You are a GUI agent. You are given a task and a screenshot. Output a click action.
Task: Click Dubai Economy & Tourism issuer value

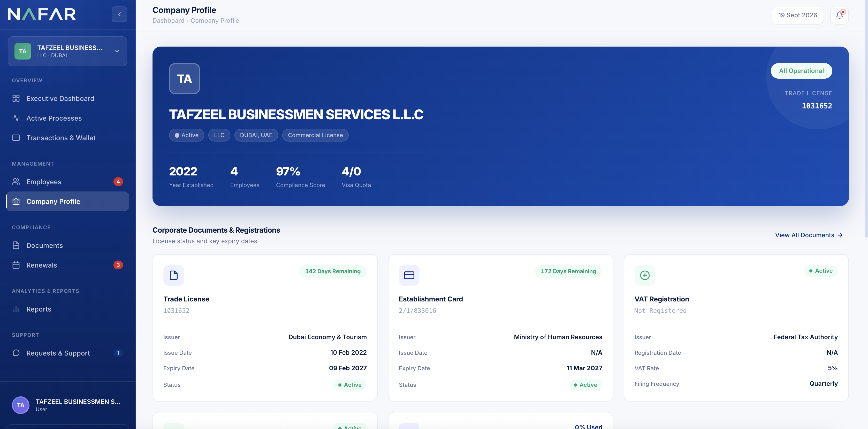tap(327, 337)
